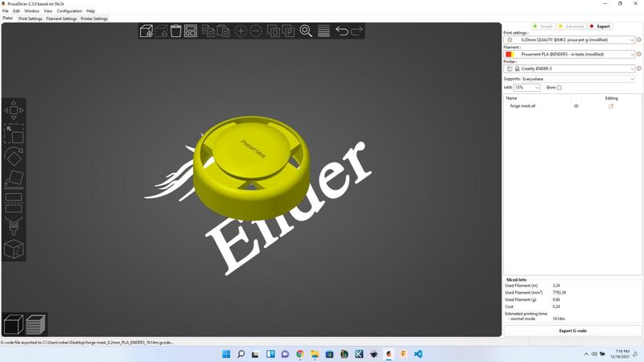Click the Split to objects icon
Image resolution: width=644 pixels, height=362 pixels.
(273, 31)
